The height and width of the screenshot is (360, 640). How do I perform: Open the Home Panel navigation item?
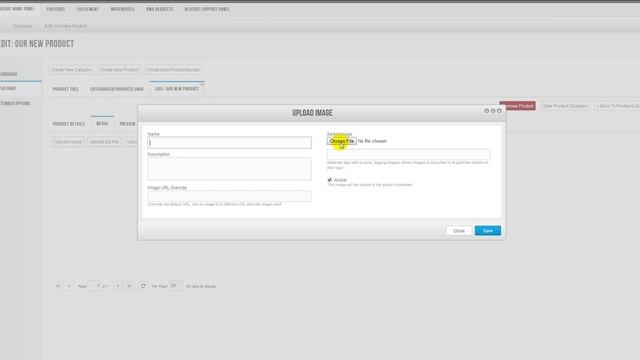[x=18, y=9]
